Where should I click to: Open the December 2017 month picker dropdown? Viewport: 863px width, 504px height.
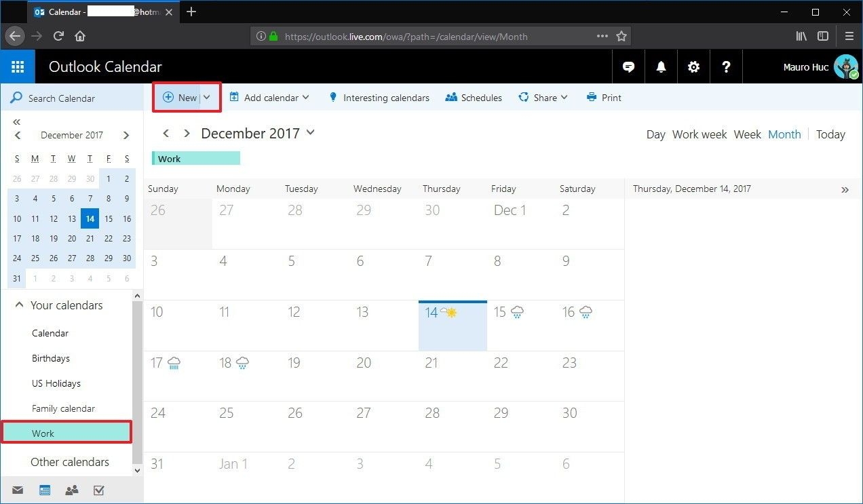tap(311, 133)
